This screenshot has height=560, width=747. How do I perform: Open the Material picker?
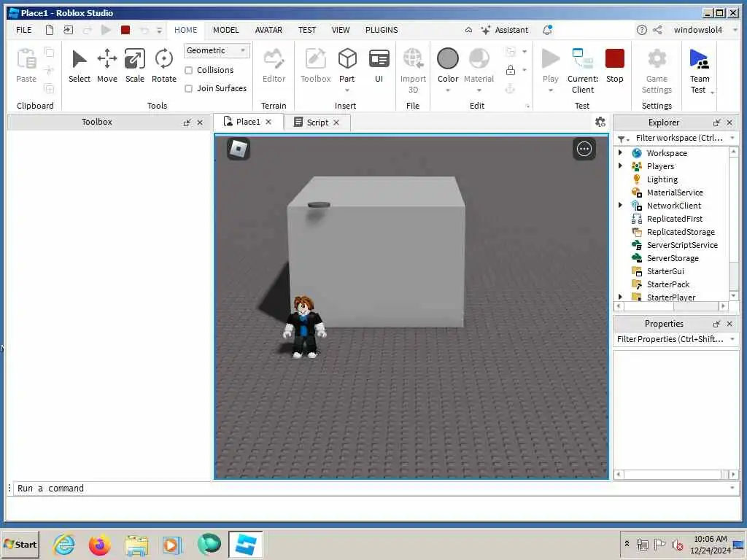click(479, 59)
